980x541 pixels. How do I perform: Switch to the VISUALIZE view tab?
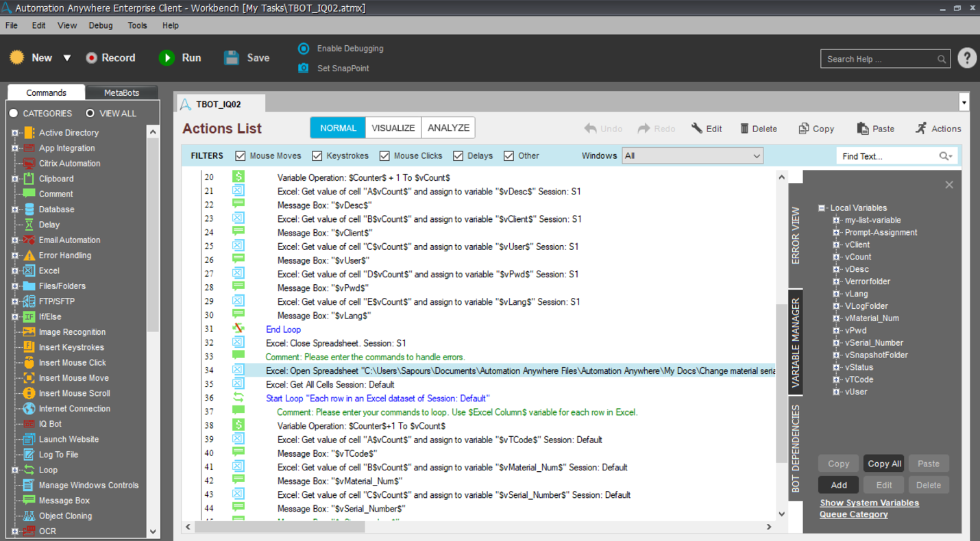393,128
